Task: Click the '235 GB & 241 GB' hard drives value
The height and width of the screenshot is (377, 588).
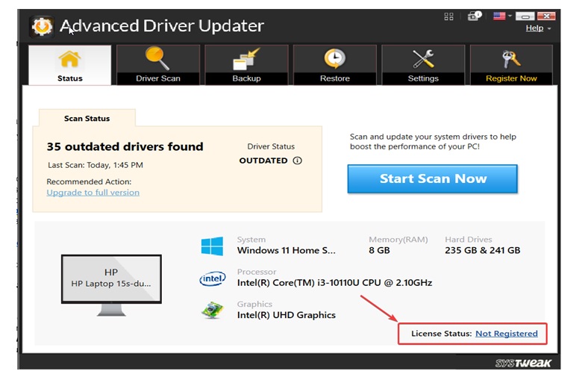Action: pos(482,250)
